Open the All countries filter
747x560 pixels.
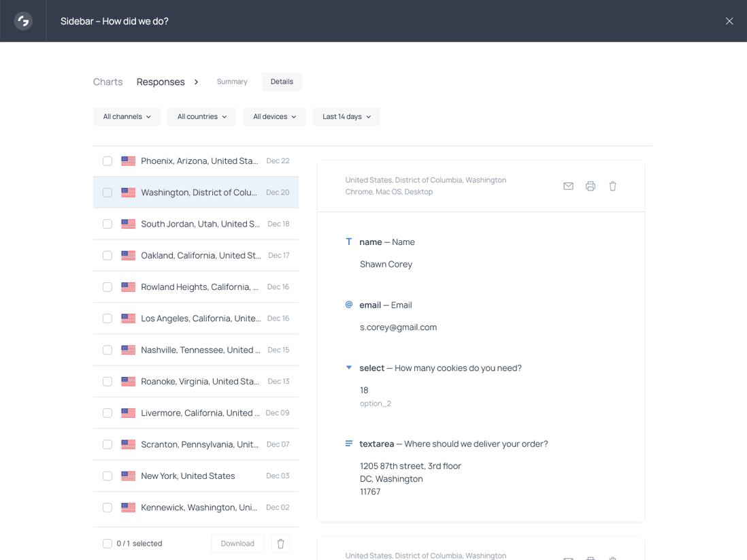click(x=201, y=116)
